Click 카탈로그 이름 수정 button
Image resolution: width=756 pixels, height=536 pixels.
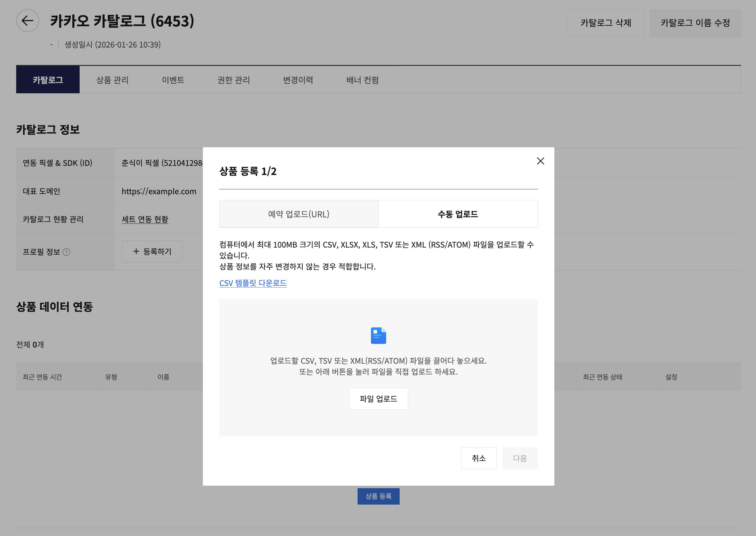click(x=695, y=23)
